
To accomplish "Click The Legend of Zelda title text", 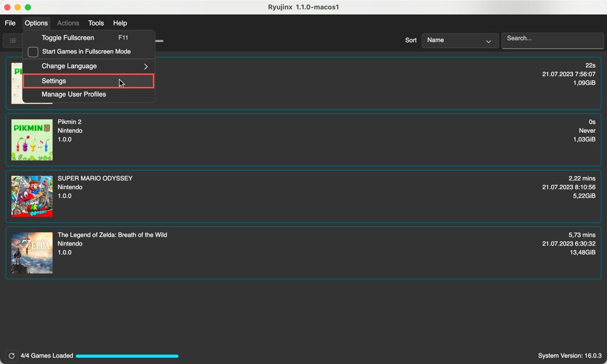I will click(112, 235).
